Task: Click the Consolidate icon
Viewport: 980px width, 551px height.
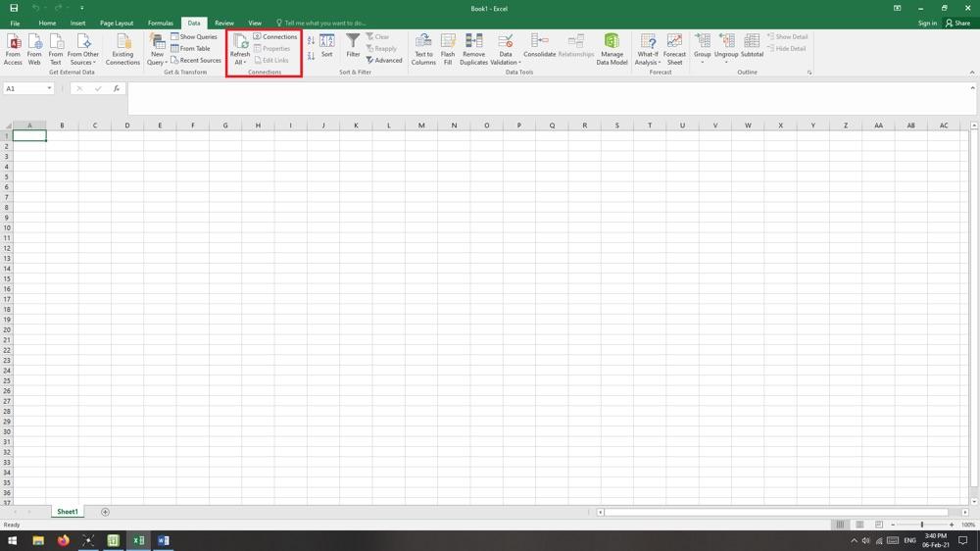Action: 539,45
